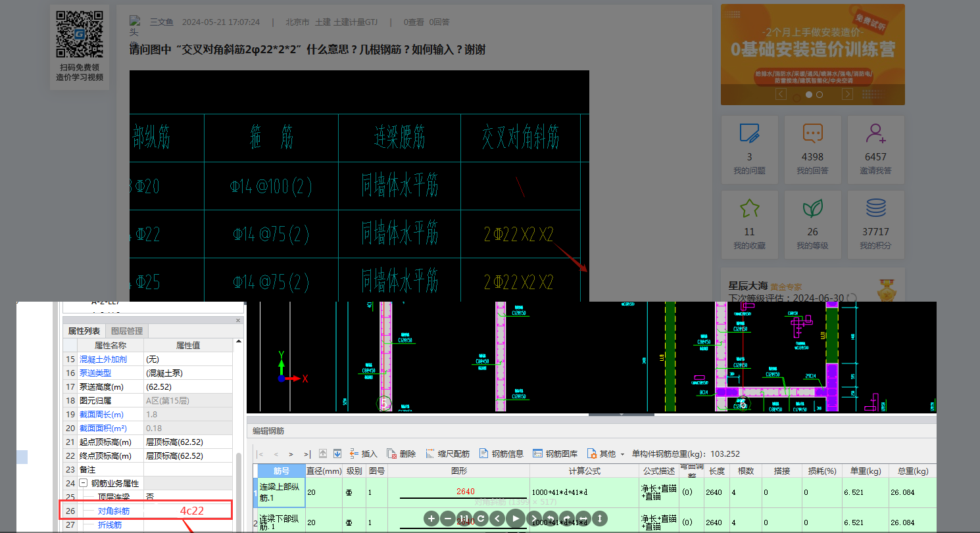Open 我的等级 leaf card
980x533 pixels.
click(x=812, y=223)
